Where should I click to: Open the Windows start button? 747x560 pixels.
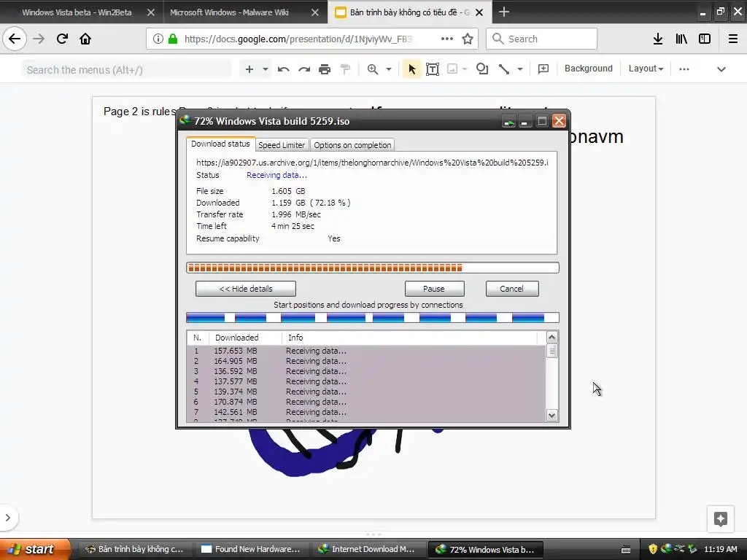click(x=34, y=549)
